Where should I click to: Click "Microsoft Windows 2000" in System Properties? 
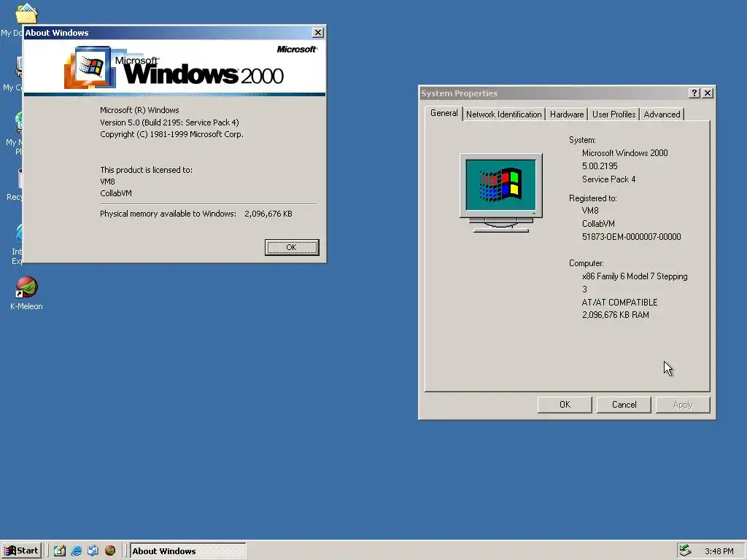[624, 153]
